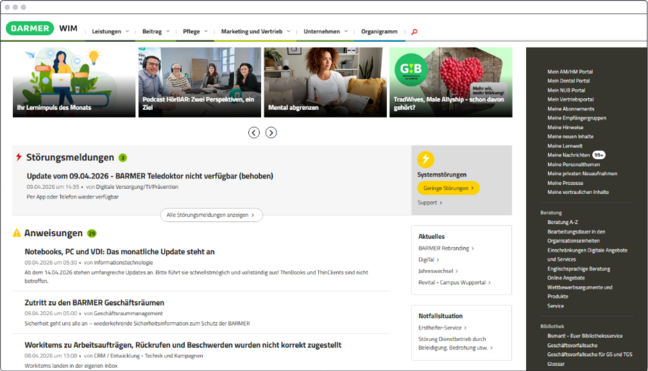Open 'Bearbeitungsdauer in den Organisationseinheiten' link

(576, 236)
